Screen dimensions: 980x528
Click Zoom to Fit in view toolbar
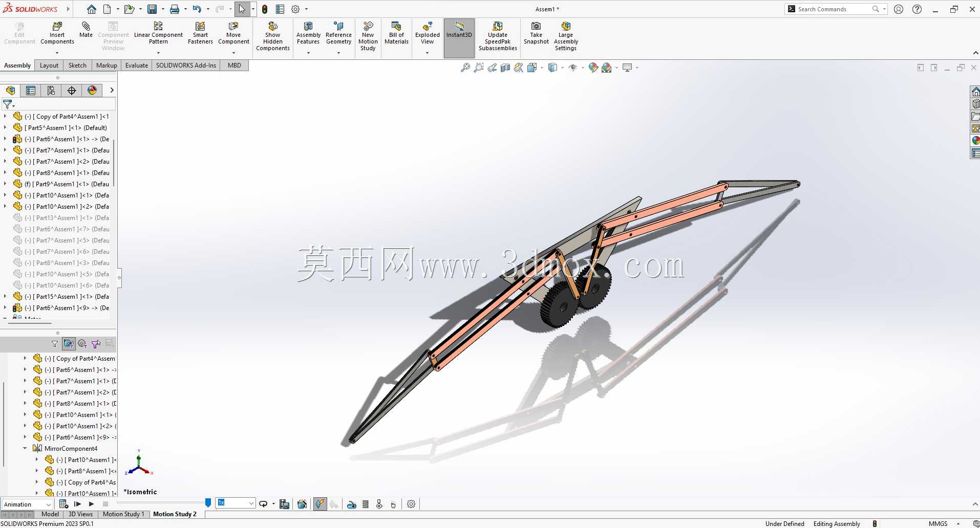tap(465, 68)
